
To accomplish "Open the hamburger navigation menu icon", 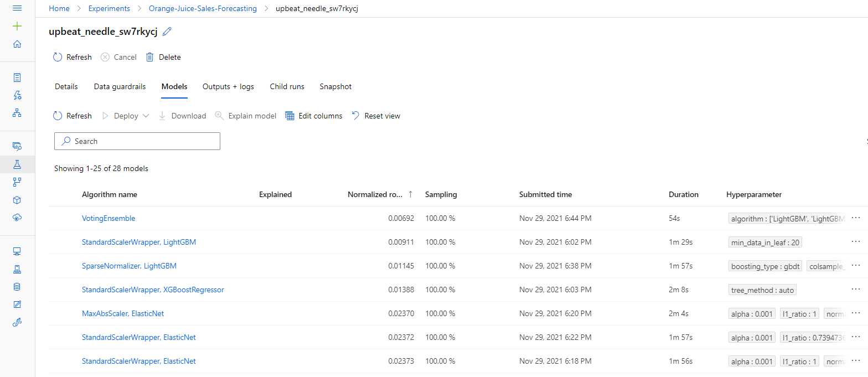I will 17,8.
